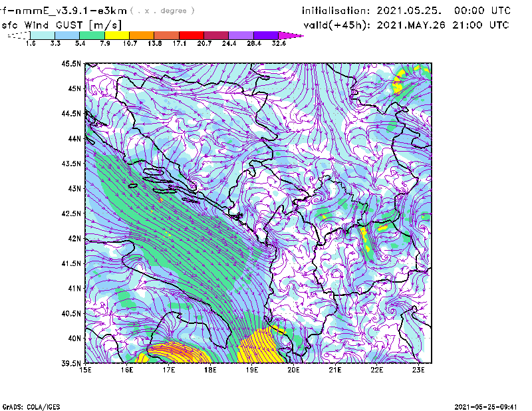Click the 1.6 colorbar value
532x411 pixels.
[31, 43]
